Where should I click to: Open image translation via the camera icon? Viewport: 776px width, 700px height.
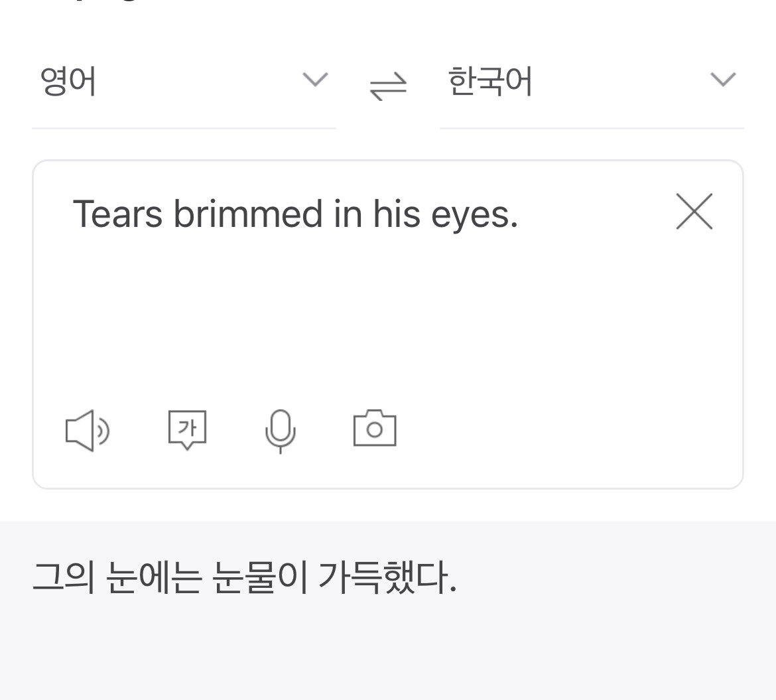[x=375, y=428]
